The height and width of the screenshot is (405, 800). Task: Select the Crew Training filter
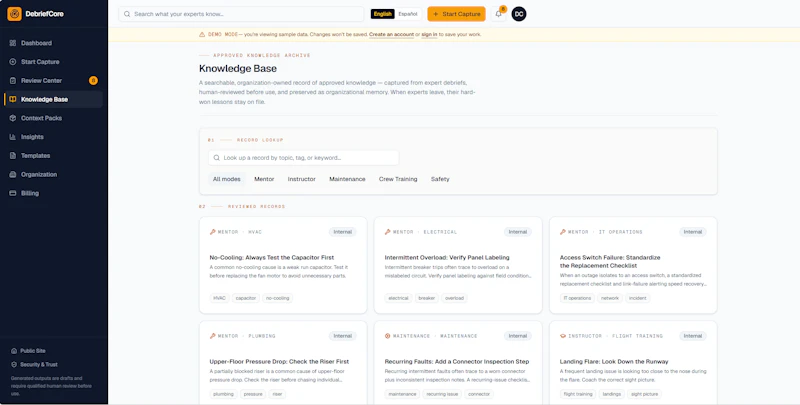coord(398,179)
